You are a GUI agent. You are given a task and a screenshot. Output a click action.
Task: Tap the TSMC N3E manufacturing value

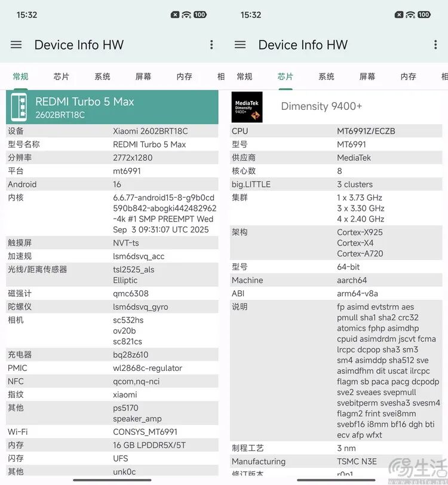pos(357,462)
